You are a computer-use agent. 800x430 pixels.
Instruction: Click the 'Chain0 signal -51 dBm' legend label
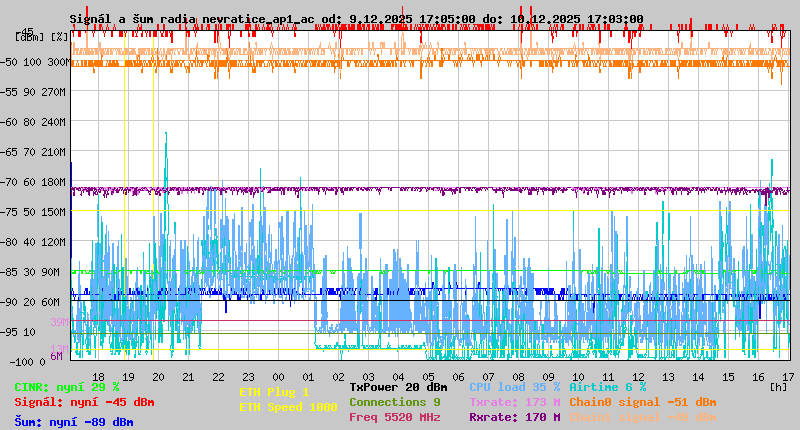(x=643, y=402)
